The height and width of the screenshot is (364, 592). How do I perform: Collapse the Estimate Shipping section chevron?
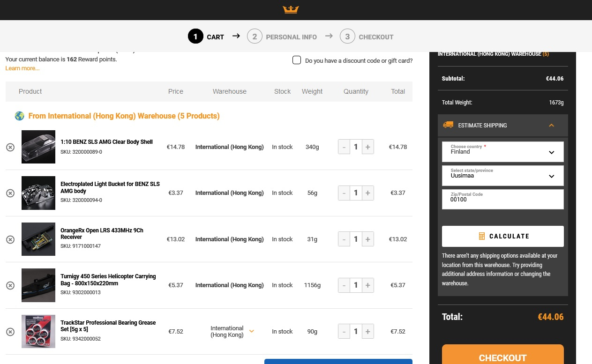coord(551,125)
